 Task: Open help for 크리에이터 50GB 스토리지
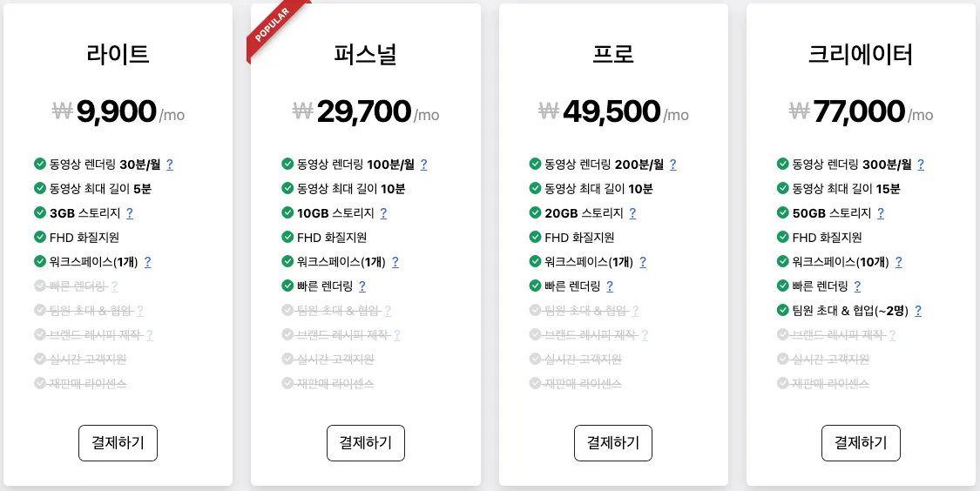[880, 213]
